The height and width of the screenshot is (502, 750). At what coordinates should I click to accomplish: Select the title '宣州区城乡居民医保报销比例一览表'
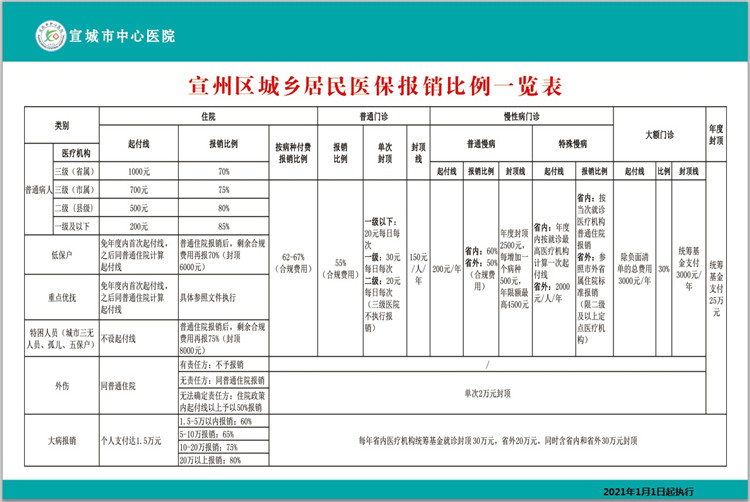tap(375, 86)
